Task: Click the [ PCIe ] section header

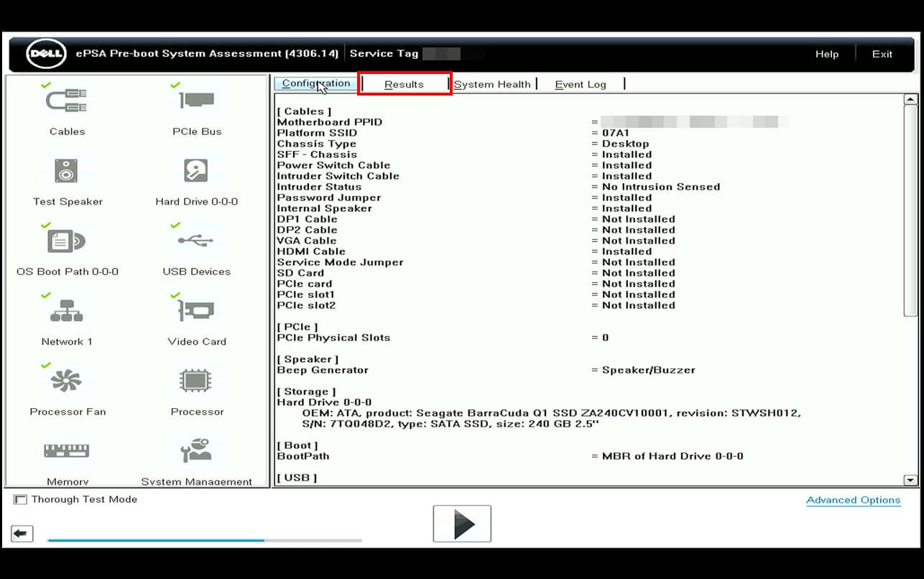Action: 297,327
